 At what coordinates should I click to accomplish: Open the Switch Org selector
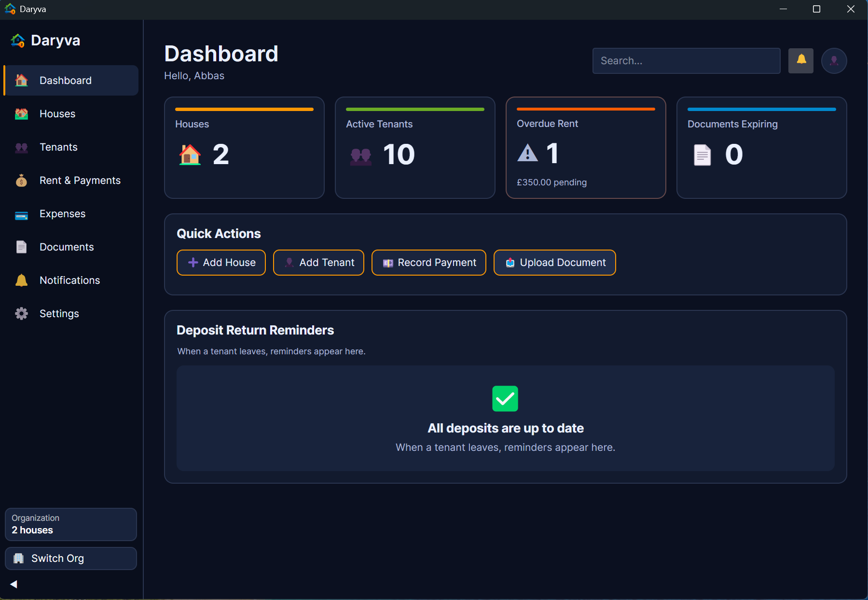71,558
